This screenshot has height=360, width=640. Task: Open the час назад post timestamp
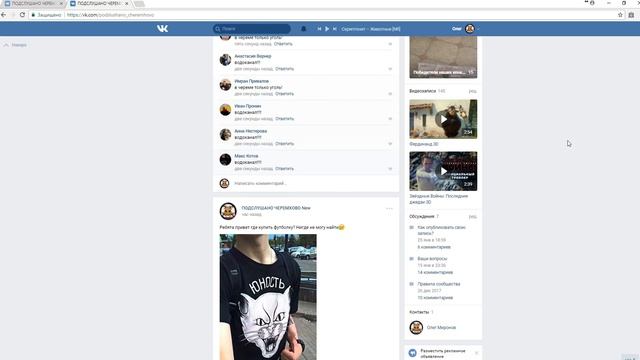(251, 214)
